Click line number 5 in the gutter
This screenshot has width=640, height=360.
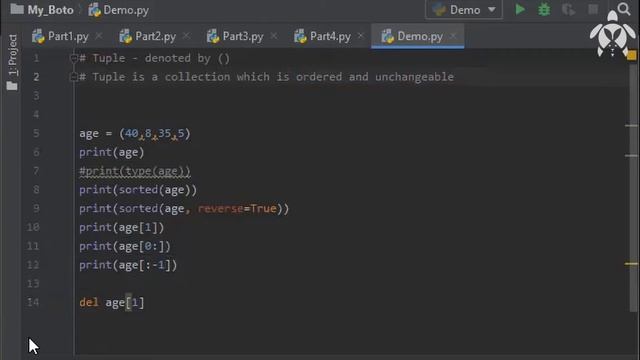pos(36,133)
